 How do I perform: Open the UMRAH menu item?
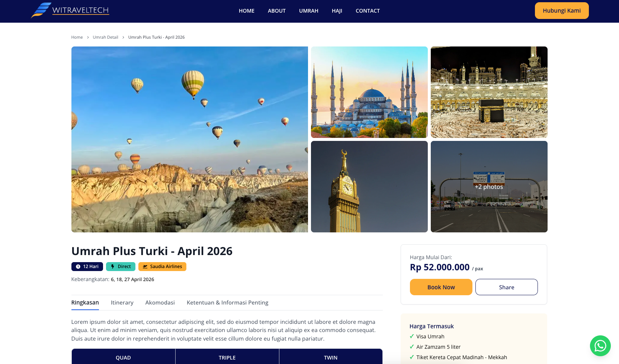pyautogui.click(x=309, y=11)
